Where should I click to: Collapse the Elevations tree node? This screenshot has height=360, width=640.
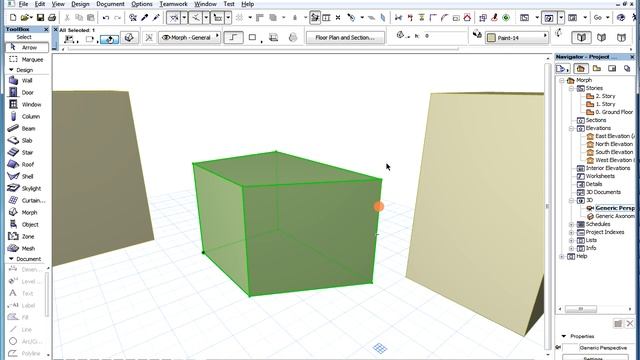pos(571,128)
